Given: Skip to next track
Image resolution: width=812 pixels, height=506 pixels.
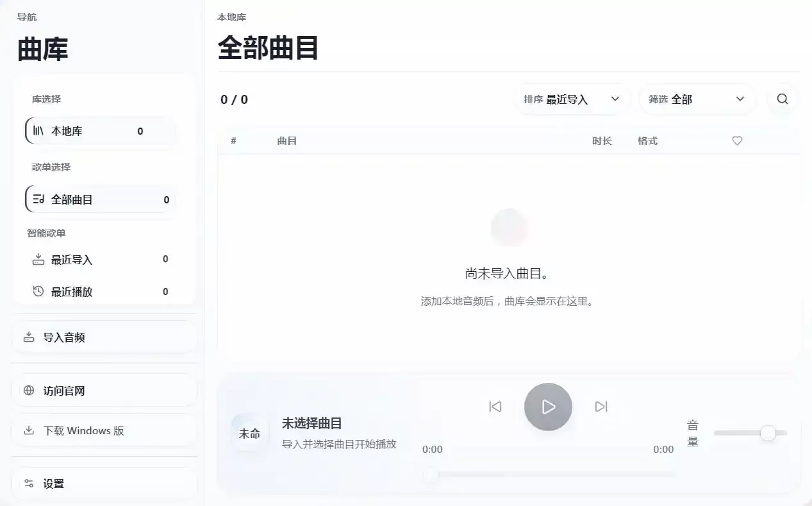Looking at the screenshot, I should coord(601,407).
